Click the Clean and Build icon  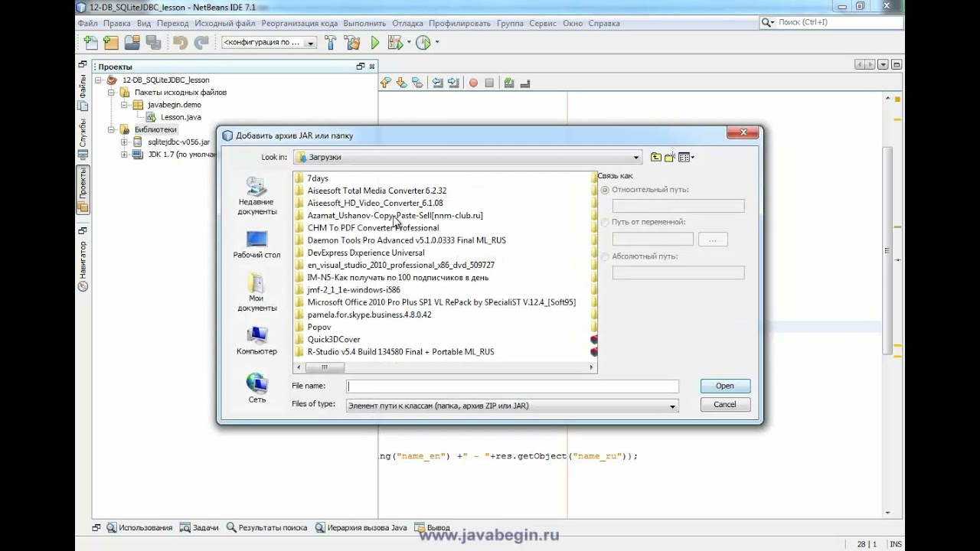[352, 43]
